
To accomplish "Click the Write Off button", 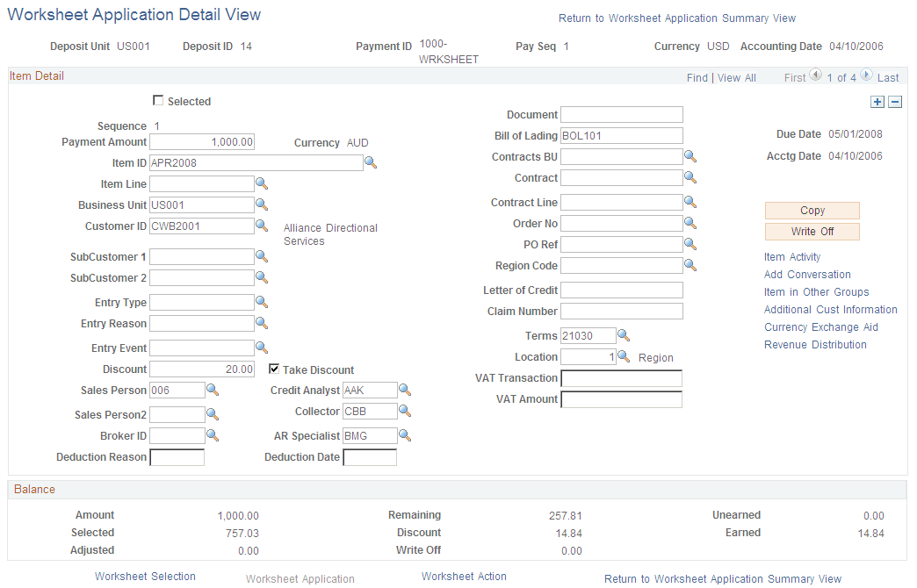I will (812, 231).
